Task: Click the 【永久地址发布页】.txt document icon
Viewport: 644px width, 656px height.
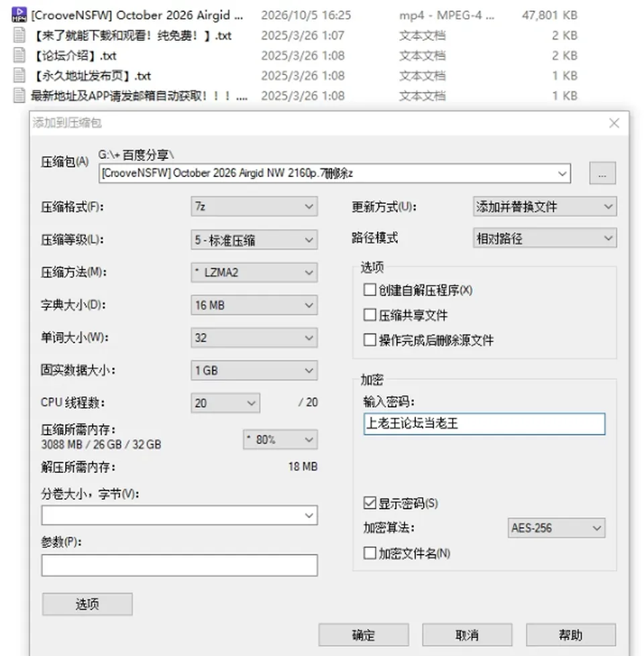Action: click(19, 75)
